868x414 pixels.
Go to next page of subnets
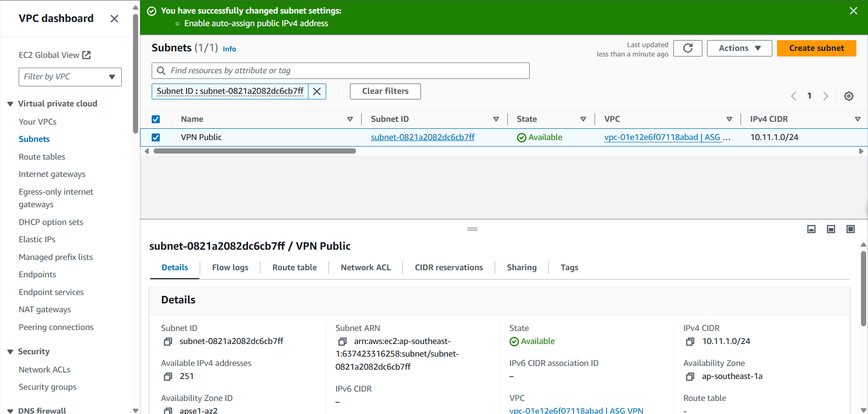[x=826, y=96]
